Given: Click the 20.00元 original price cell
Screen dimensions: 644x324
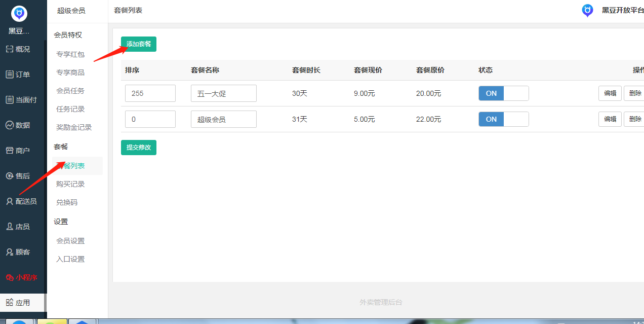Looking at the screenshot, I should (429, 93).
